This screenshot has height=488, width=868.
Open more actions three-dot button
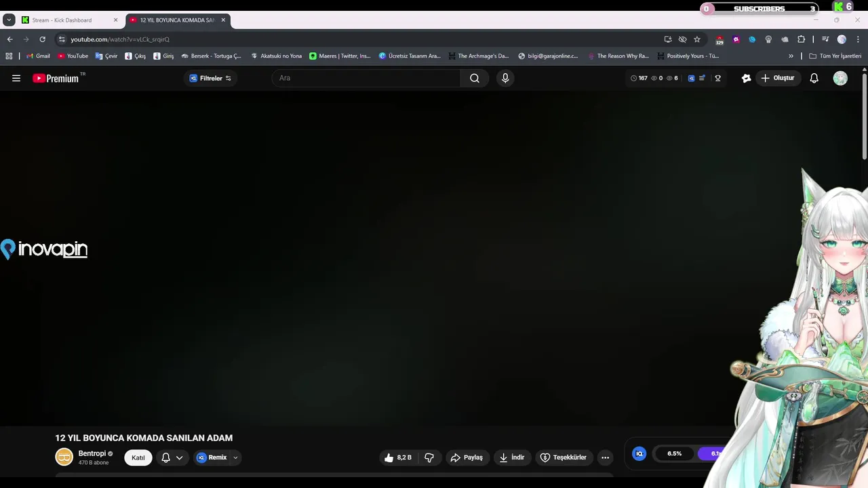606,457
